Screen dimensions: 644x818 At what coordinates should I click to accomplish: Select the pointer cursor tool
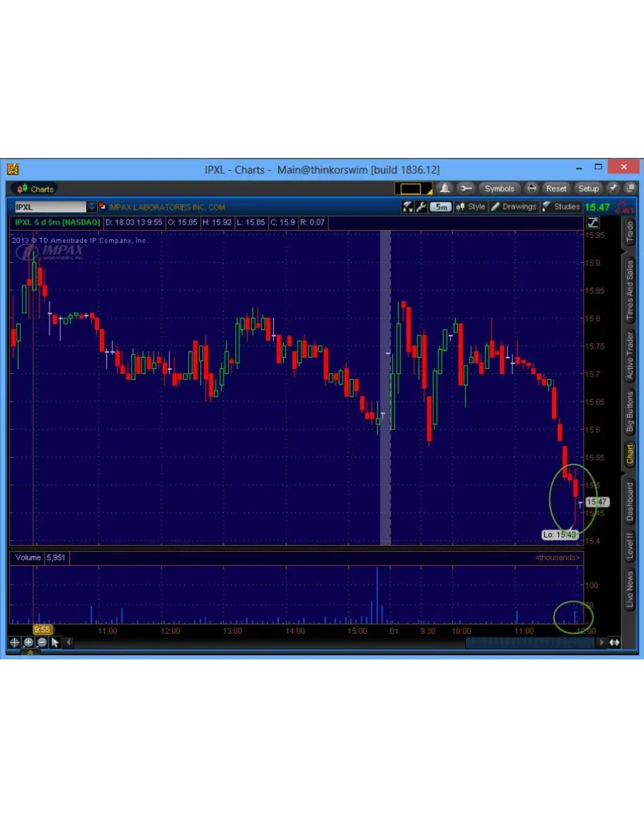pos(55,642)
